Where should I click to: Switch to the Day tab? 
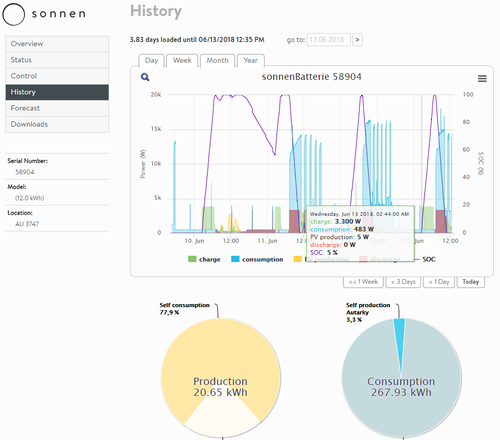coord(151,61)
